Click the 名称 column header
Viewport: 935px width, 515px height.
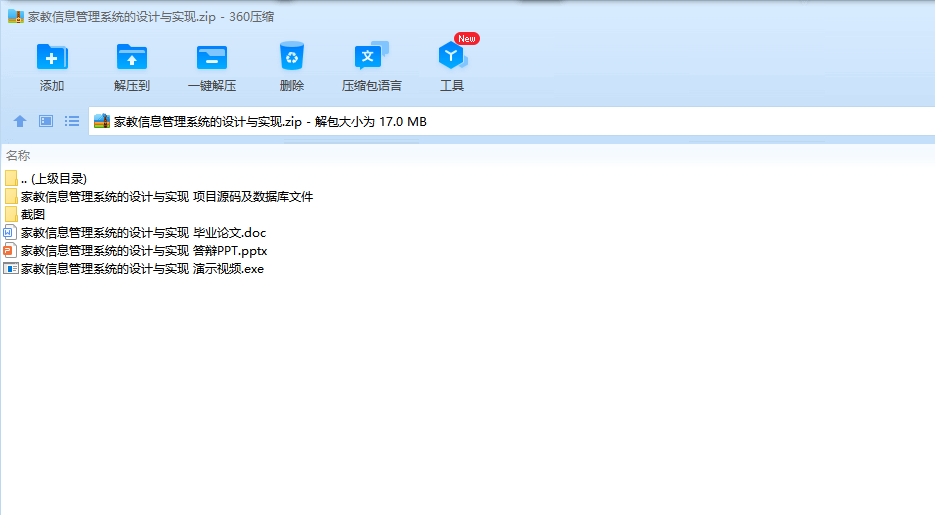point(18,156)
